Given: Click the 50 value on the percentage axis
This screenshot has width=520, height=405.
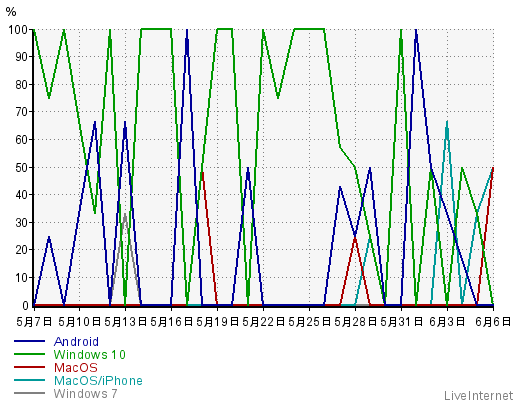Looking at the screenshot, I should click(22, 167).
